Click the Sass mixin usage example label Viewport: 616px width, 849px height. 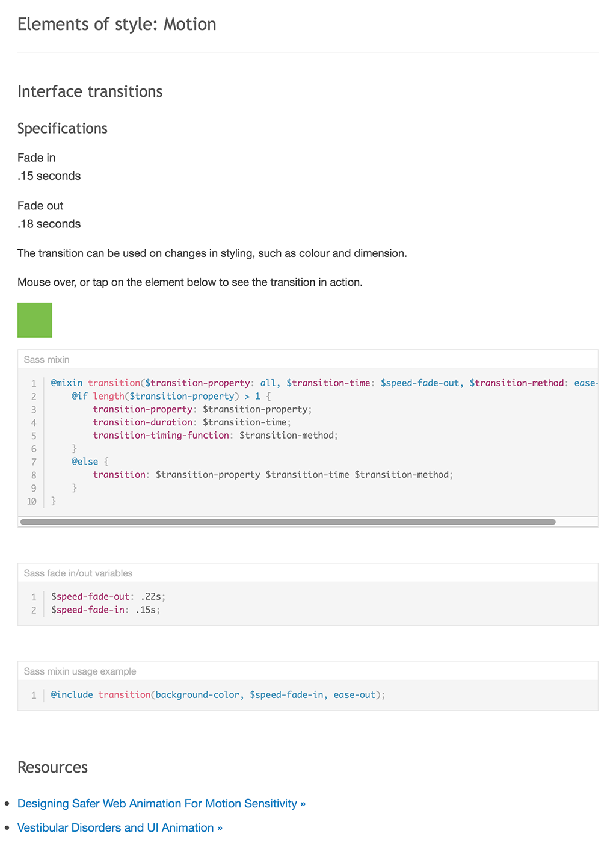pos(80,671)
